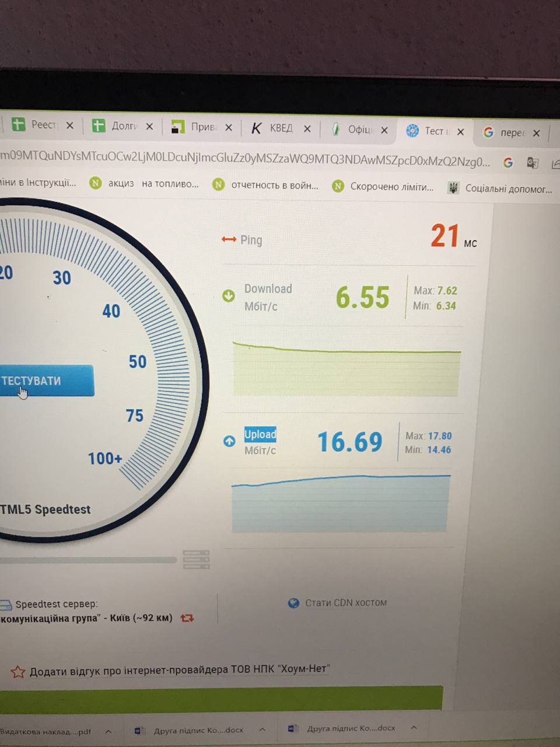
Task: Click the translate page icon in address bar
Action: (533, 163)
